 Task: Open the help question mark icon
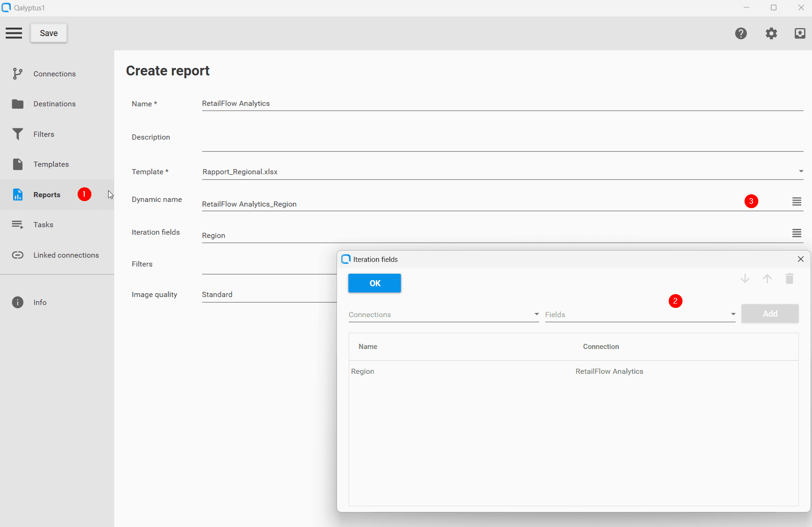(741, 33)
